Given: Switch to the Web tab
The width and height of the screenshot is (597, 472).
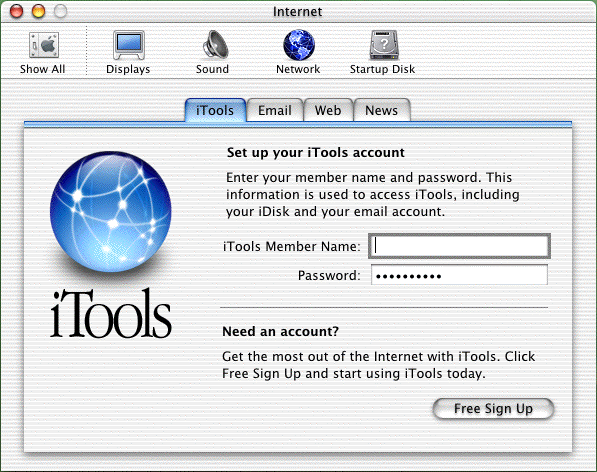Looking at the screenshot, I should pos(328,110).
